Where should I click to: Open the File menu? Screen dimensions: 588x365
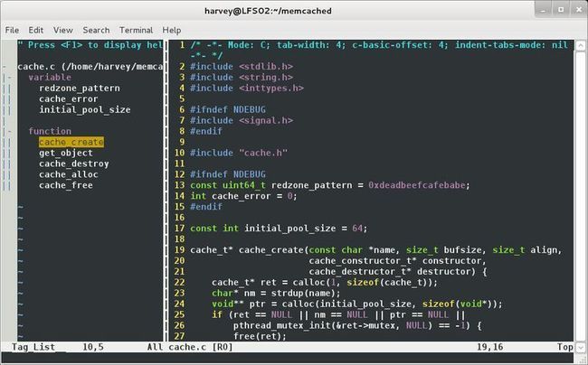(12, 30)
